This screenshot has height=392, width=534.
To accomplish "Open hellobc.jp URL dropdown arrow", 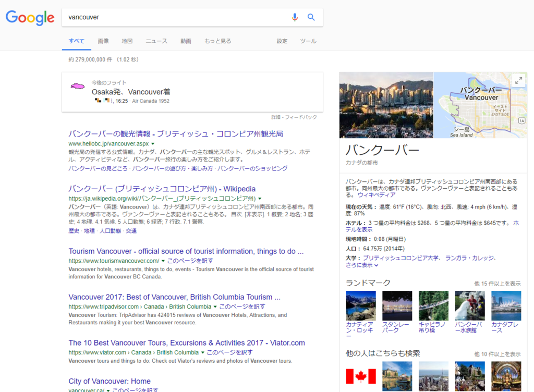I will (153, 144).
